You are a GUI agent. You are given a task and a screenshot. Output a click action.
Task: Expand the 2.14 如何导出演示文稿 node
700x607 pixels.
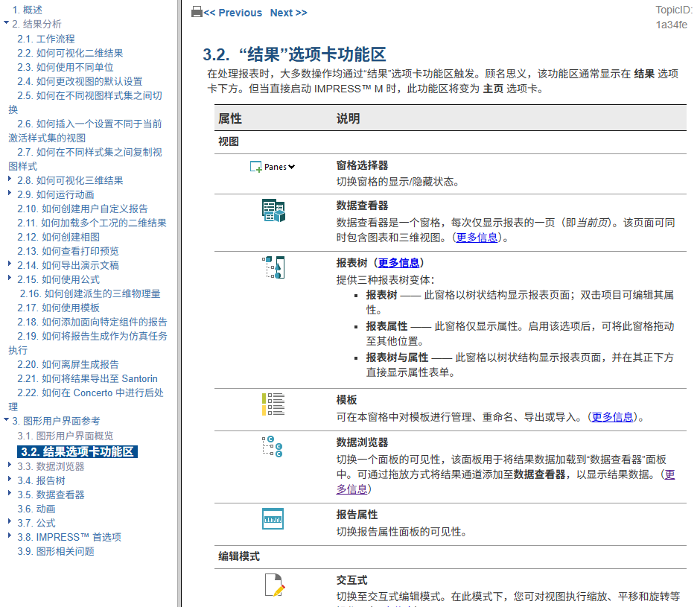tap(10, 264)
